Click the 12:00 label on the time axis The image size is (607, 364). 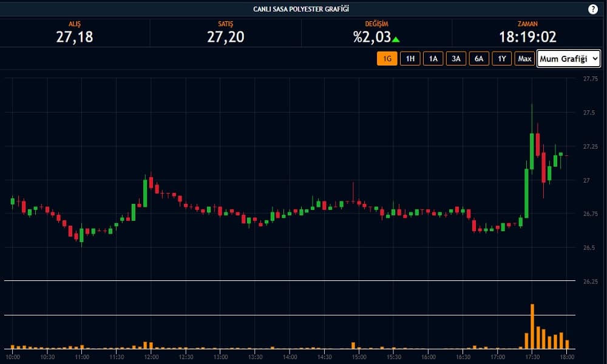[151, 357]
